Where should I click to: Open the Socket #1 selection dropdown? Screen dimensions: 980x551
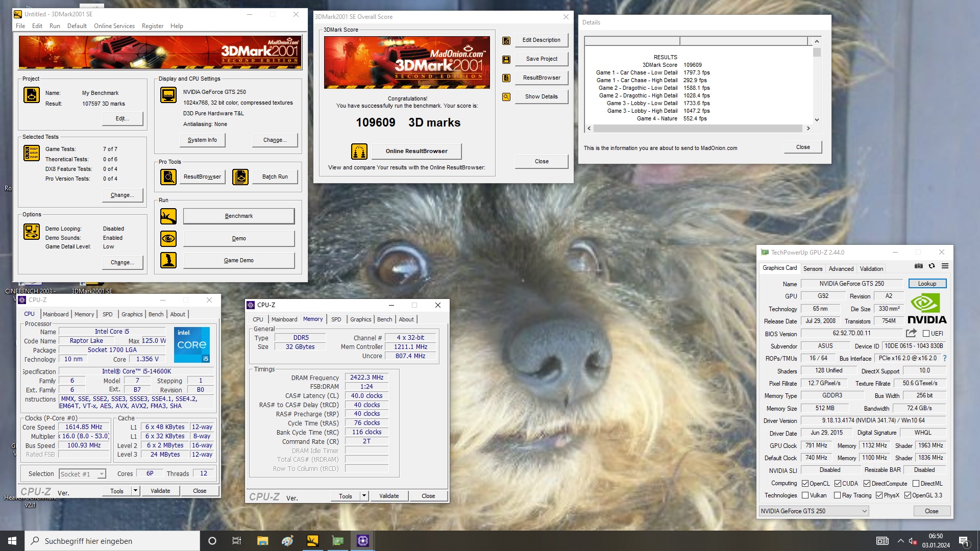[82, 474]
